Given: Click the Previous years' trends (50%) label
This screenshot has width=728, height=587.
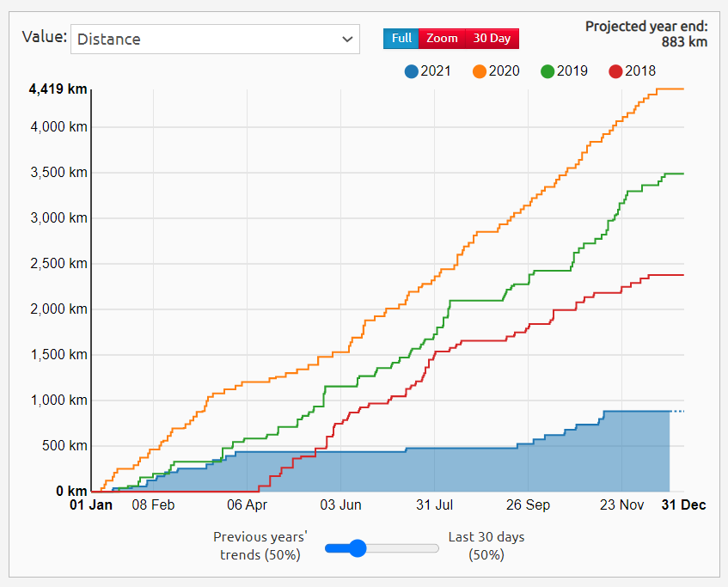Looking at the screenshot, I should (x=260, y=546).
